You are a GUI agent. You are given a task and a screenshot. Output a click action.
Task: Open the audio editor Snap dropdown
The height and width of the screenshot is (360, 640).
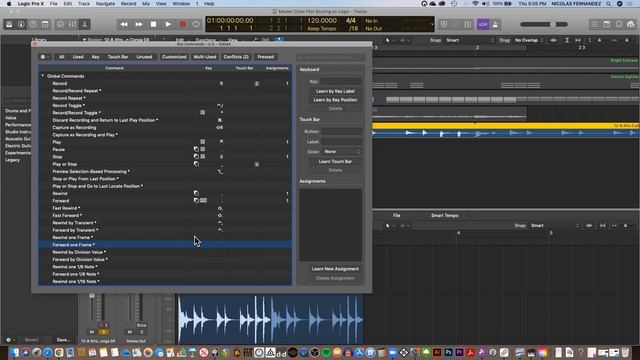click(x=554, y=226)
